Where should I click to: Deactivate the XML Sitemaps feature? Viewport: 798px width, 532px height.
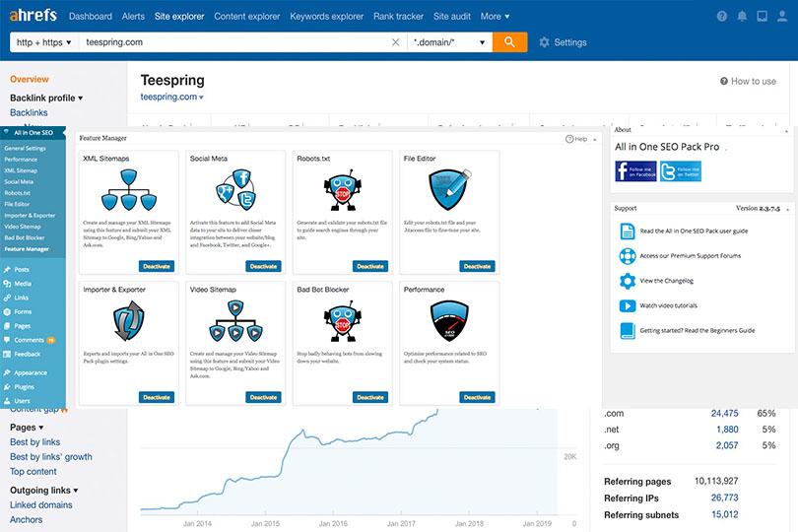(x=157, y=266)
